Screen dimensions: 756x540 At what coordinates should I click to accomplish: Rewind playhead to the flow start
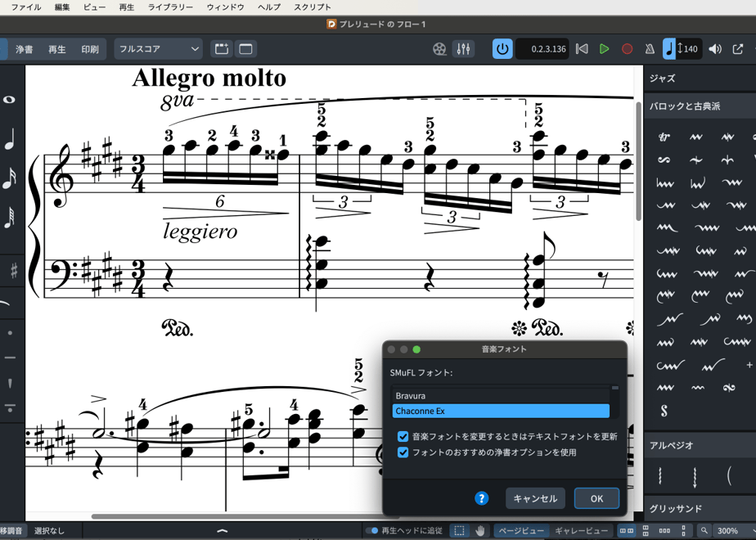tap(582, 49)
